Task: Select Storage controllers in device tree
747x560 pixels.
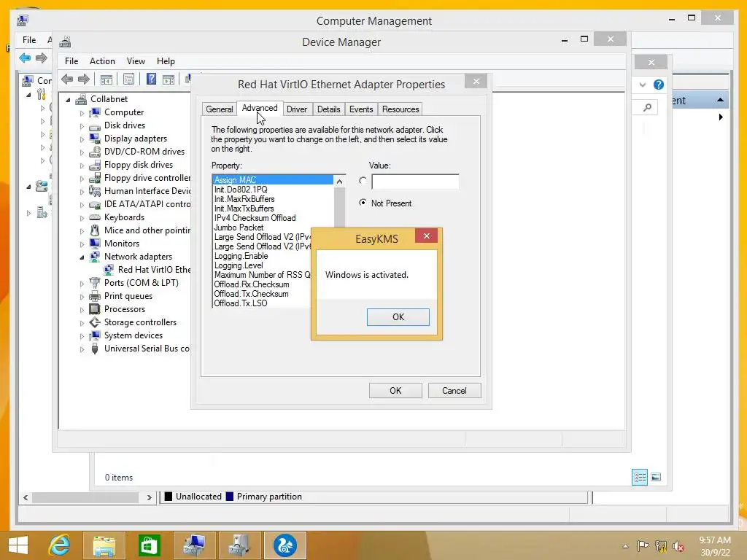Action: point(140,322)
